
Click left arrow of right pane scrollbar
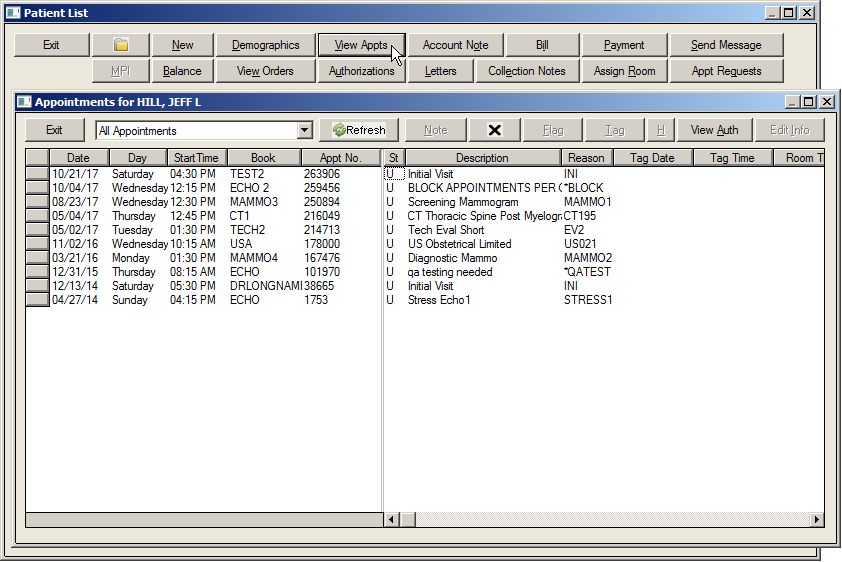(x=392, y=519)
